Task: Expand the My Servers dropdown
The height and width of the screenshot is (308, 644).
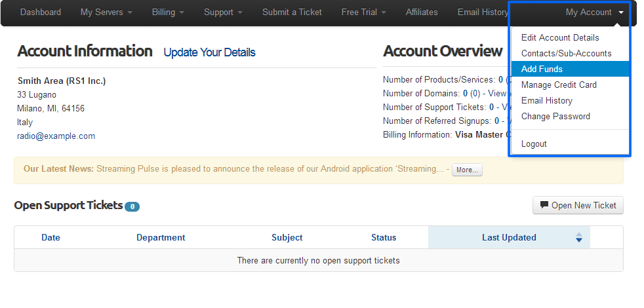Action: pyautogui.click(x=106, y=12)
